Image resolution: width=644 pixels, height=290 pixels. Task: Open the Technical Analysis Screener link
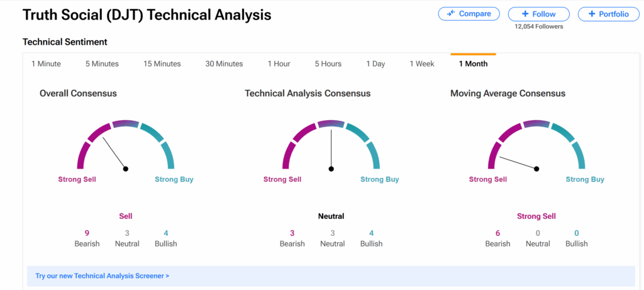click(103, 276)
